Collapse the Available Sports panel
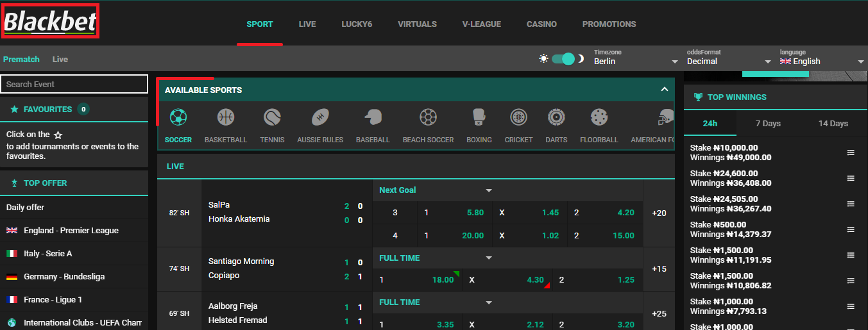 click(665, 90)
